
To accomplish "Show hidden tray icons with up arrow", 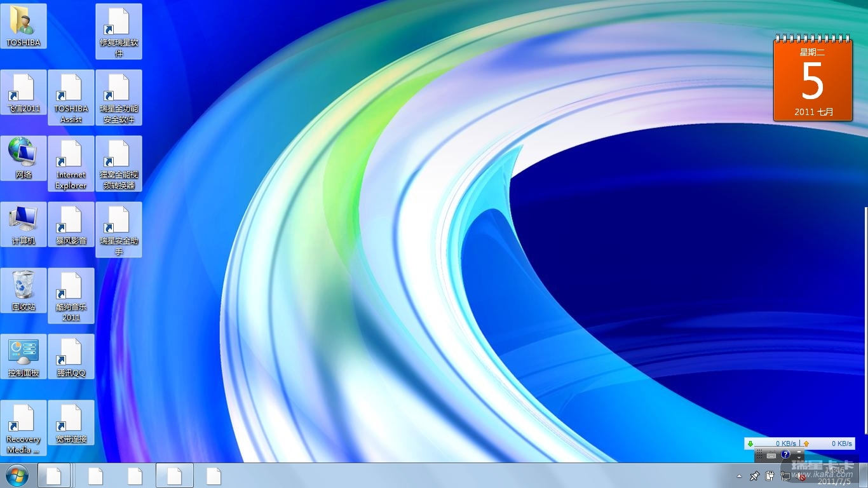I will click(739, 476).
